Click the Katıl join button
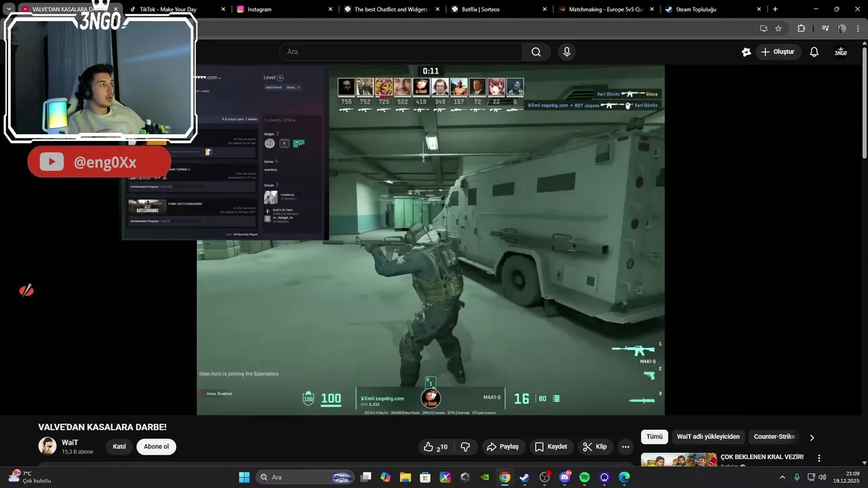This screenshot has height=488, width=868. click(119, 447)
